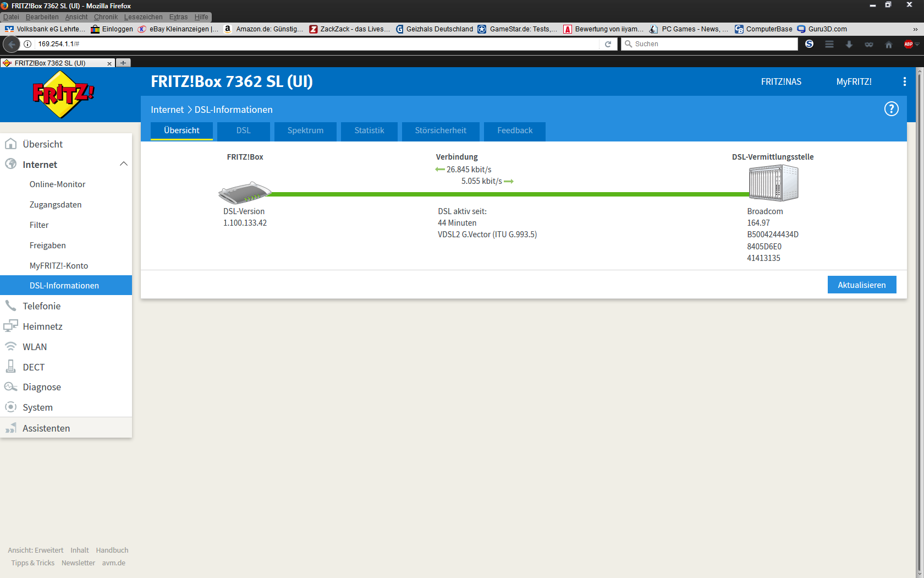924x578 pixels.
Task: Open the Guru3D.com bookmark
Action: click(x=822, y=29)
